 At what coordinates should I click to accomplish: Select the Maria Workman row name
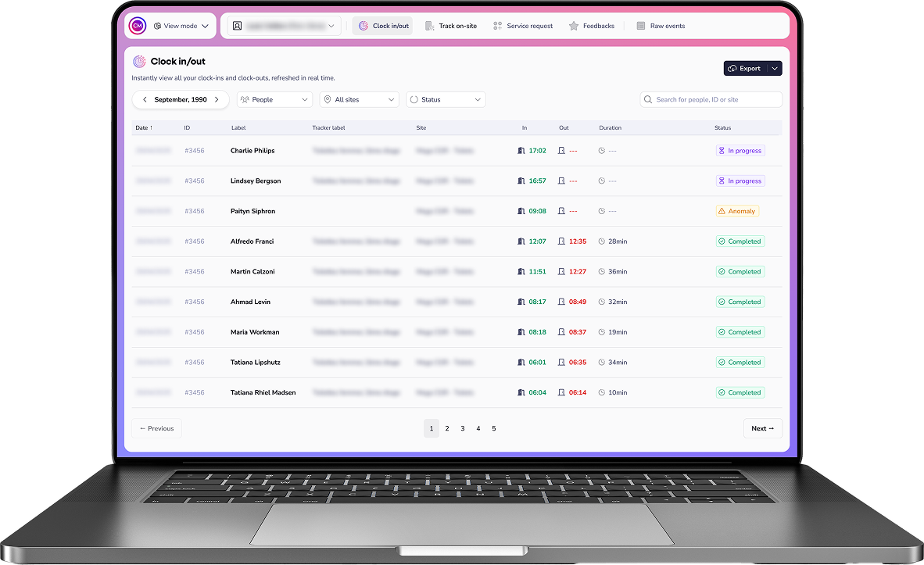coord(255,332)
